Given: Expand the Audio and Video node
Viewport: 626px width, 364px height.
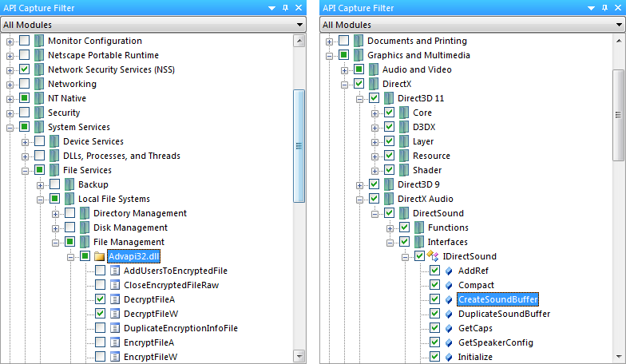Looking at the screenshot, I should coord(345,70).
